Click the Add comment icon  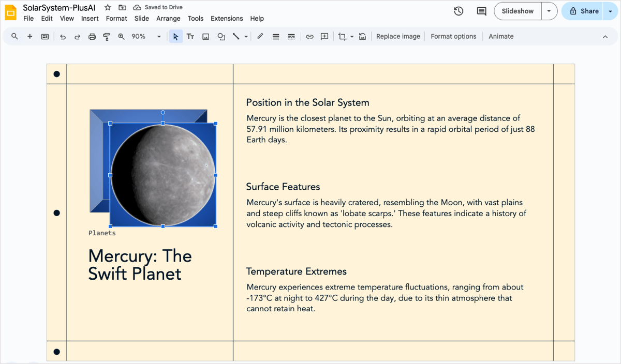pyautogui.click(x=324, y=36)
